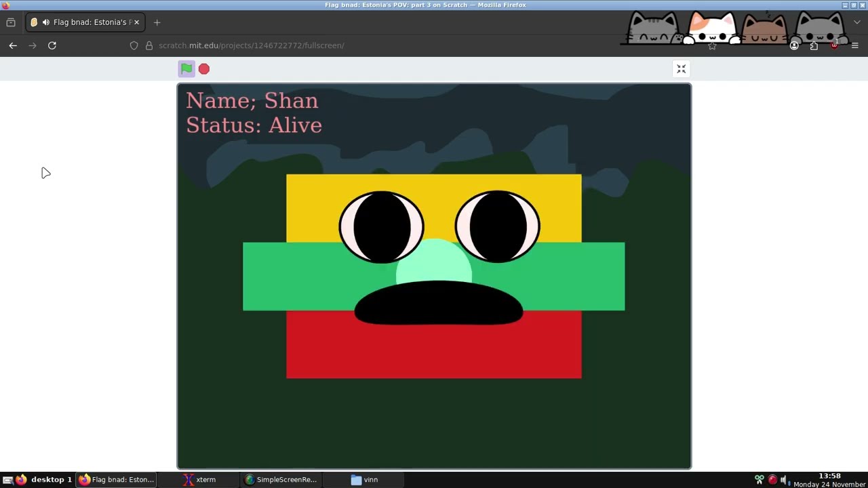Viewport: 868px width, 488px height.
Task: Click the site security padlock icon
Action: [149, 45]
